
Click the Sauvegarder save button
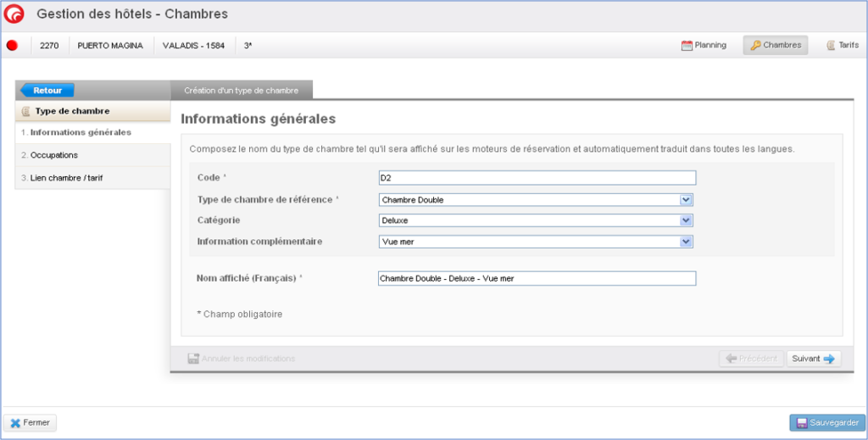pyautogui.click(x=827, y=422)
